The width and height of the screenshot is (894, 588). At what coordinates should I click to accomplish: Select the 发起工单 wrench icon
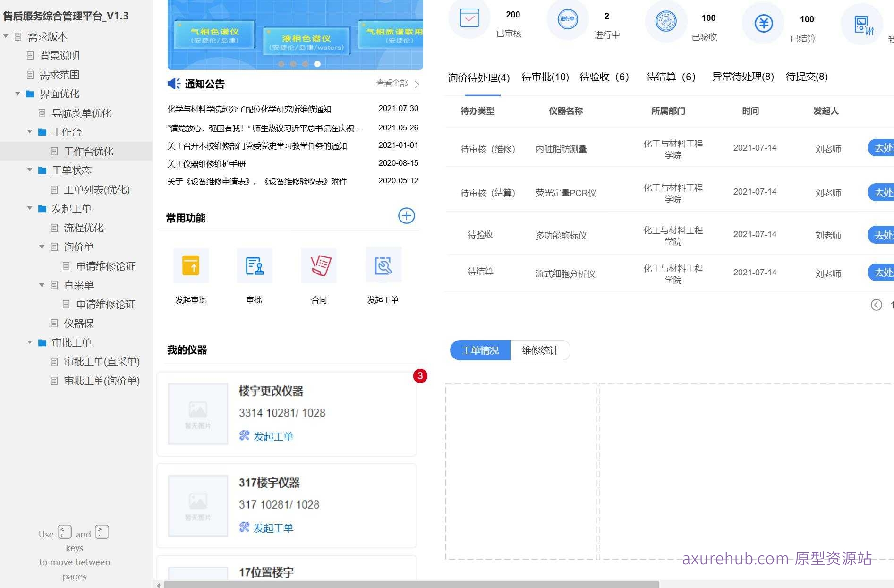point(383,265)
